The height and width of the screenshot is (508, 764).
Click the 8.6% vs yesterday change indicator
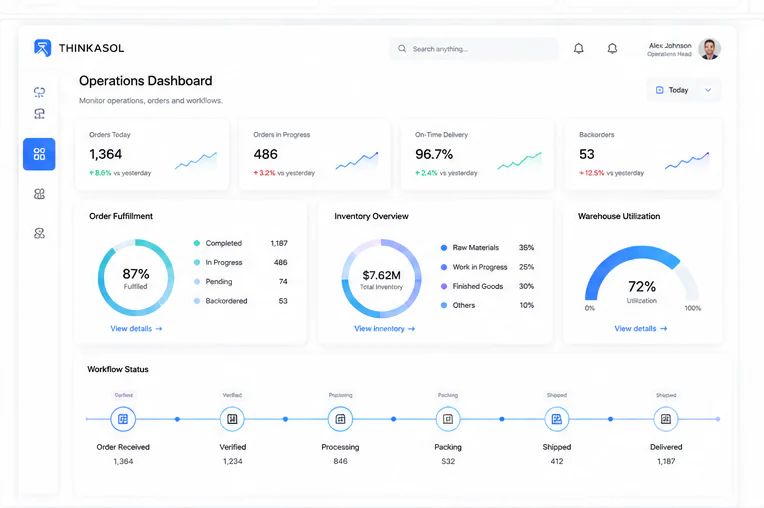coord(120,173)
